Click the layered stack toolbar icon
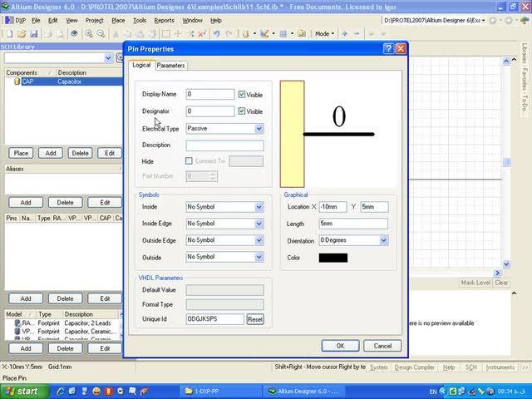 [74, 33]
